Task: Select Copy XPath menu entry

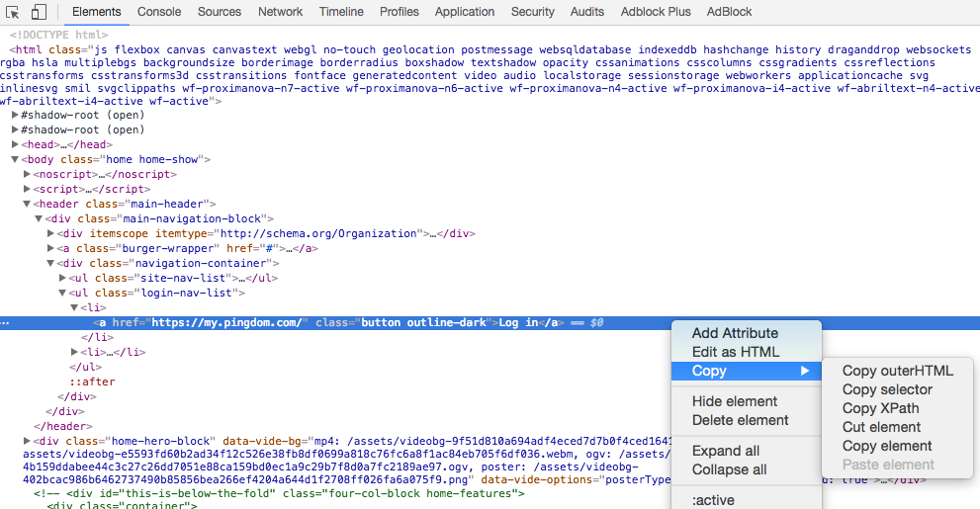Action: pyautogui.click(x=880, y=408)
